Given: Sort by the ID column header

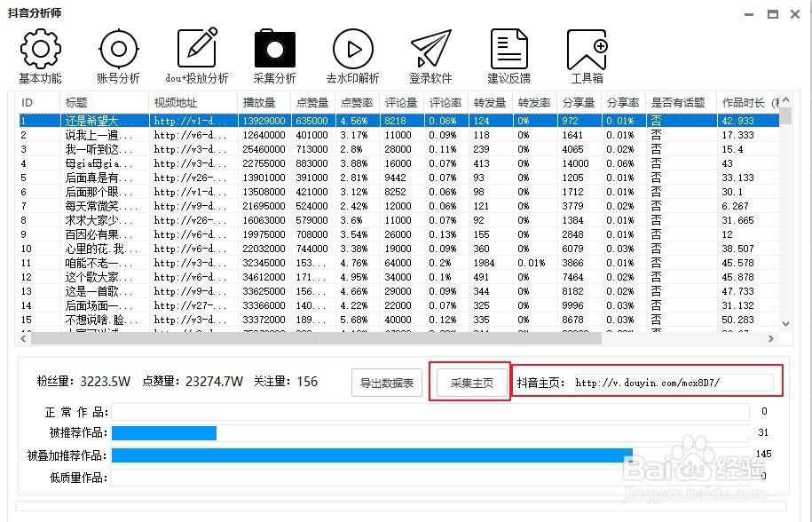Looking at the screenshot, I should pyautogui.click(x=38, y=103).
